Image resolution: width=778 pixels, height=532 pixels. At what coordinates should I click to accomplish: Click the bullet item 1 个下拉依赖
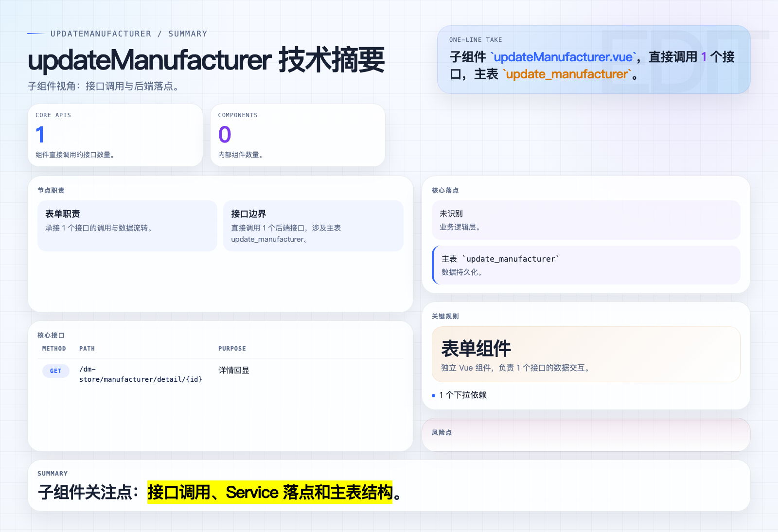click(x=462, y=395)
